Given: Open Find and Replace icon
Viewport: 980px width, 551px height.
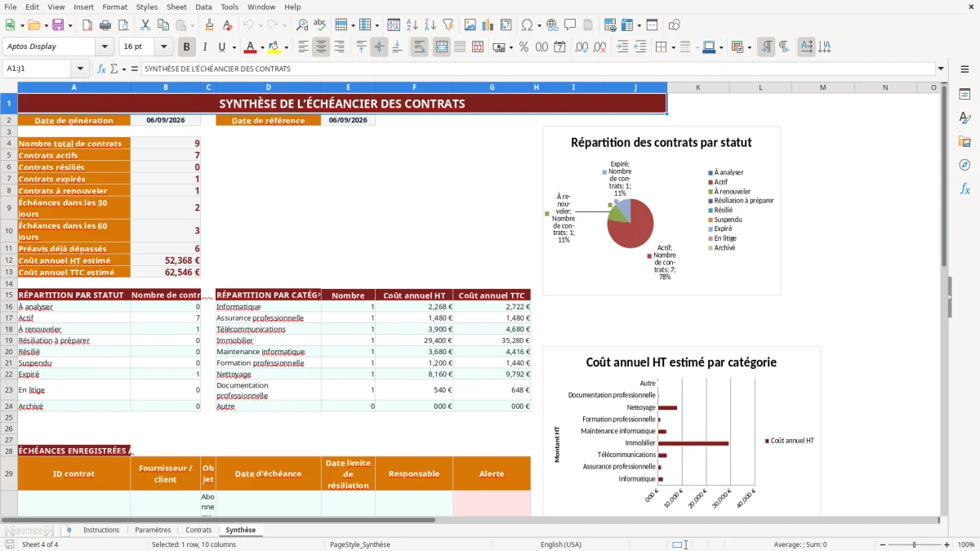Looking at the screenshot, I should (x=302, y=25).
